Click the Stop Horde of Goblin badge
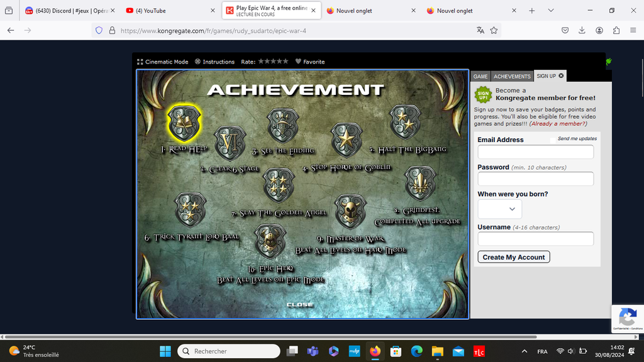This screenshot has width=644, height=362. coord(347,140)
